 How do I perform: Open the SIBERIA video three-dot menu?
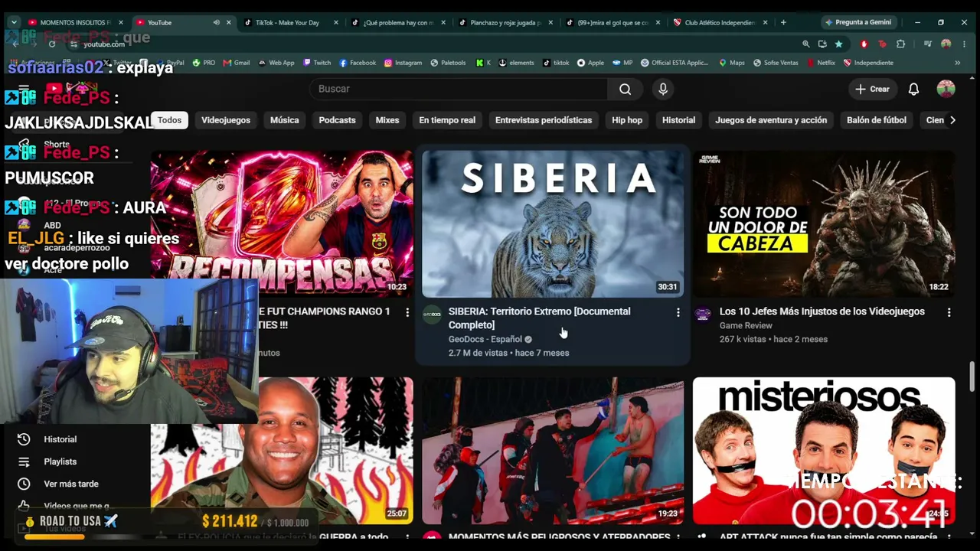678,312
